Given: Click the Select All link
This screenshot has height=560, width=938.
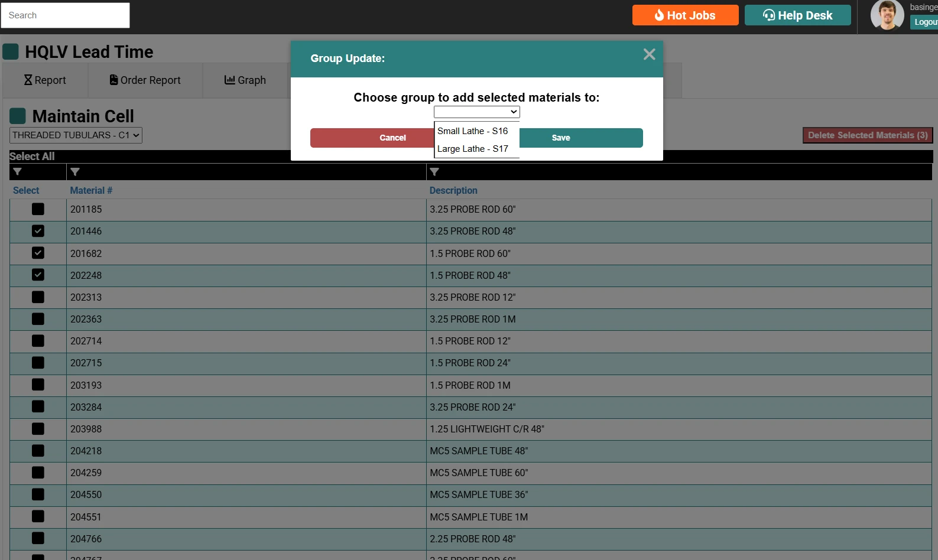Looking at the screenshot, I should (32, 157).
